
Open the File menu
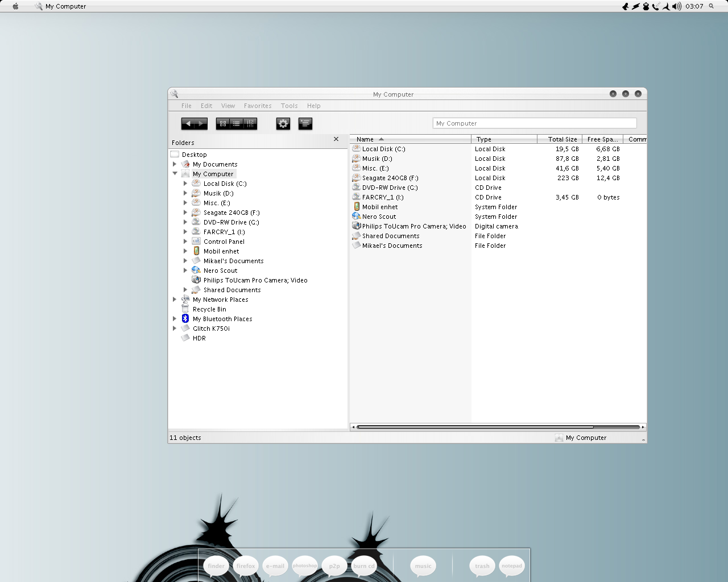pyautogui.click(x=187, y=106)
